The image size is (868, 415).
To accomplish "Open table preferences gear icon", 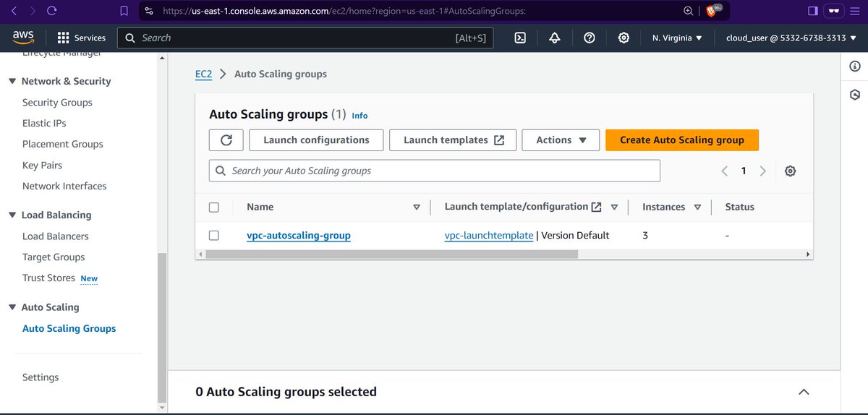I will (790, 171).
